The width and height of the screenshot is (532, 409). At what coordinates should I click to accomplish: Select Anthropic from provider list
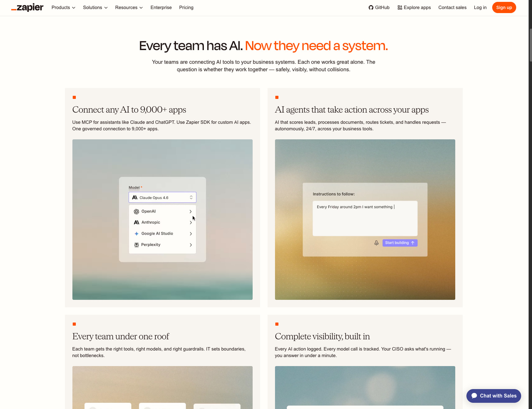(x=163, y=222)
